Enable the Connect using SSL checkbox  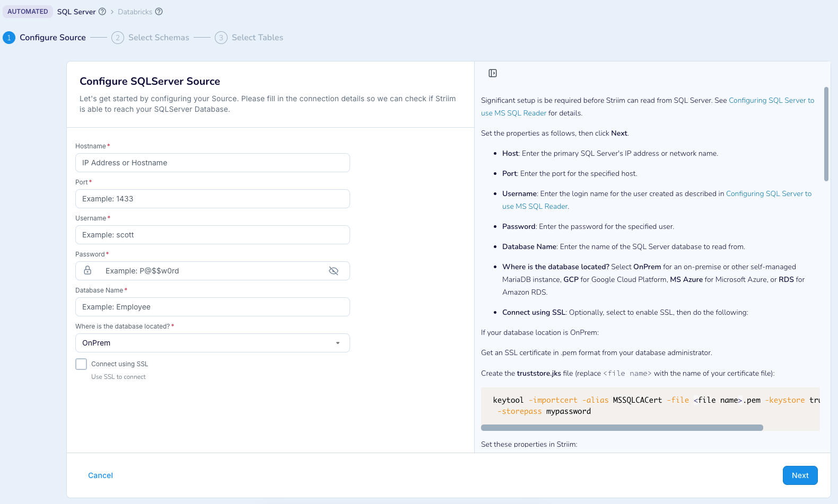tap(81, 364)
